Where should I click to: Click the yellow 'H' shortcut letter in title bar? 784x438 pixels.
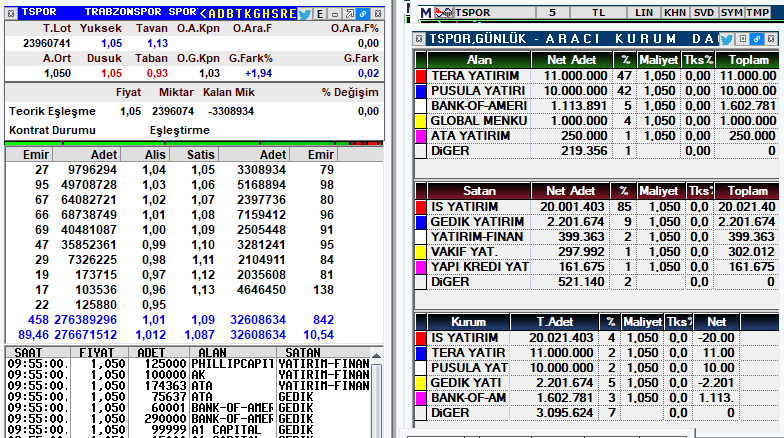click(x=264, y=14)
